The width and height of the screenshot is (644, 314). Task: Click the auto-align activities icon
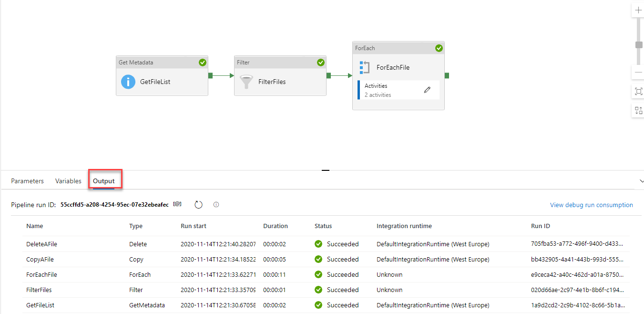click(638, 111)
